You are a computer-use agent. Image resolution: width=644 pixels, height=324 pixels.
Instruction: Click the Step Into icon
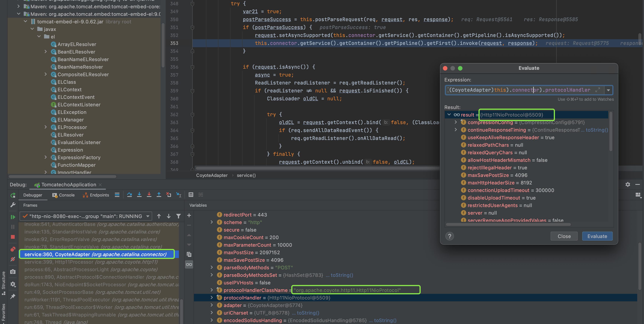coord(139,195)
